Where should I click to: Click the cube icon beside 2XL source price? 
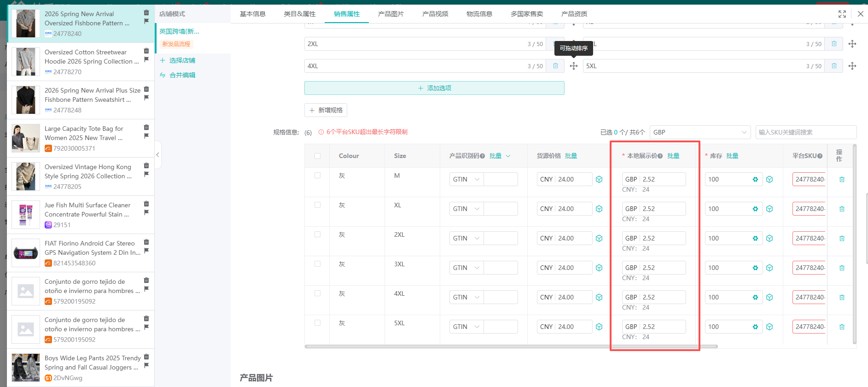tap(599, 239)
